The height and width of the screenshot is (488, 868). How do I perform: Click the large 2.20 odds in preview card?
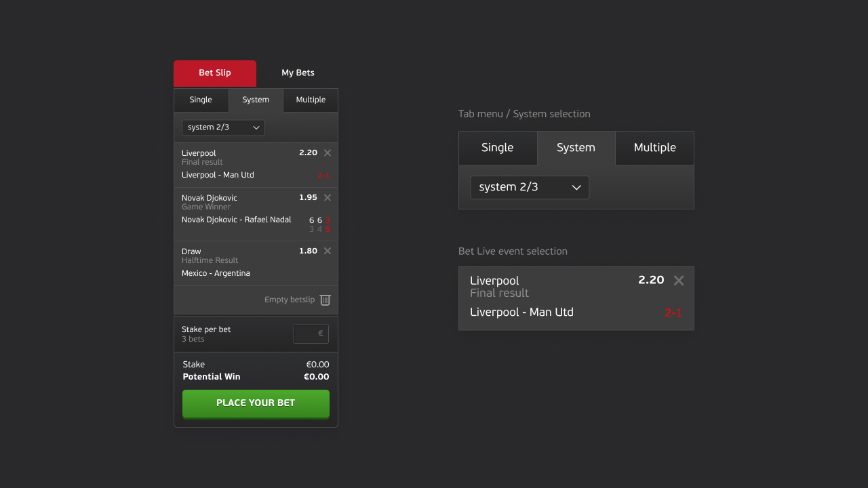[651, 280]
